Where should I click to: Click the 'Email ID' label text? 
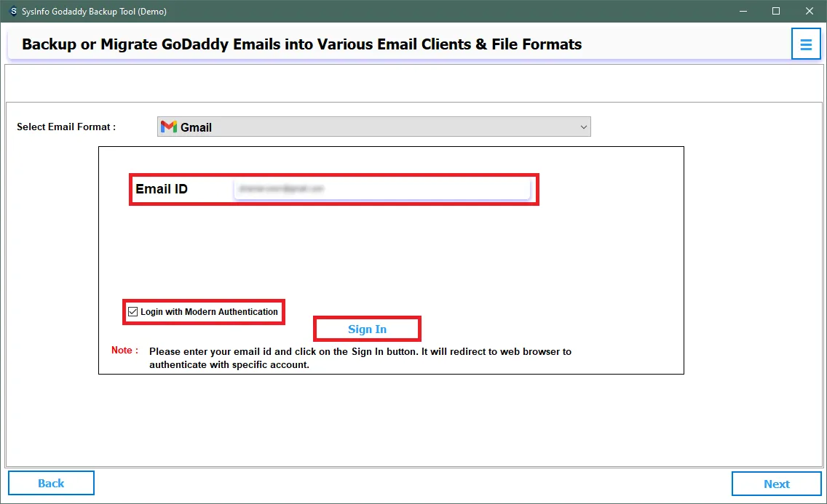162,188
